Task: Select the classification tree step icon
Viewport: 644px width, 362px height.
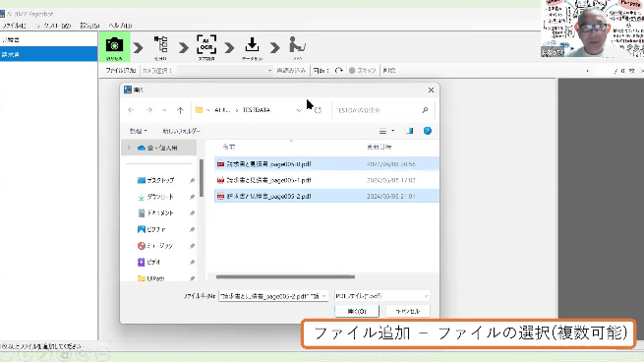Action: tap(160, 44)
